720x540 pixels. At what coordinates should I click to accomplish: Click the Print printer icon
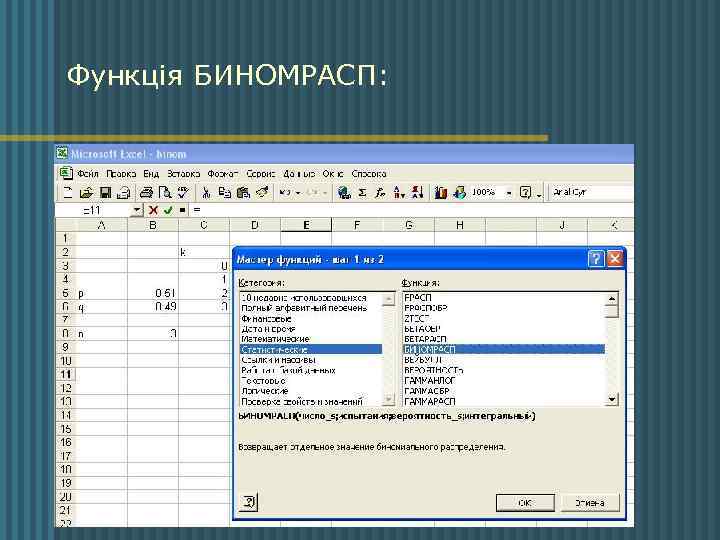(x=146, y=192)
